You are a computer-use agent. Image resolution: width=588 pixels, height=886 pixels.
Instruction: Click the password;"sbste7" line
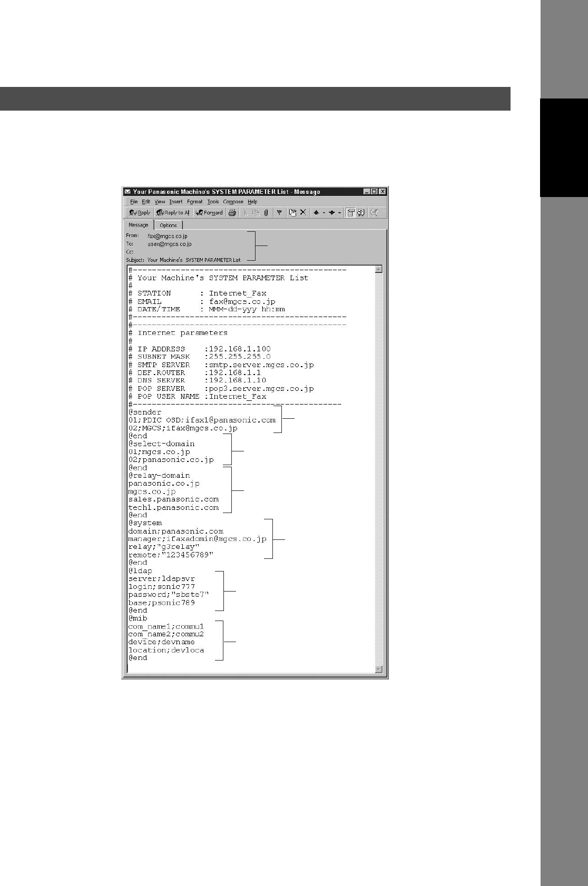[x=169, y=595]
